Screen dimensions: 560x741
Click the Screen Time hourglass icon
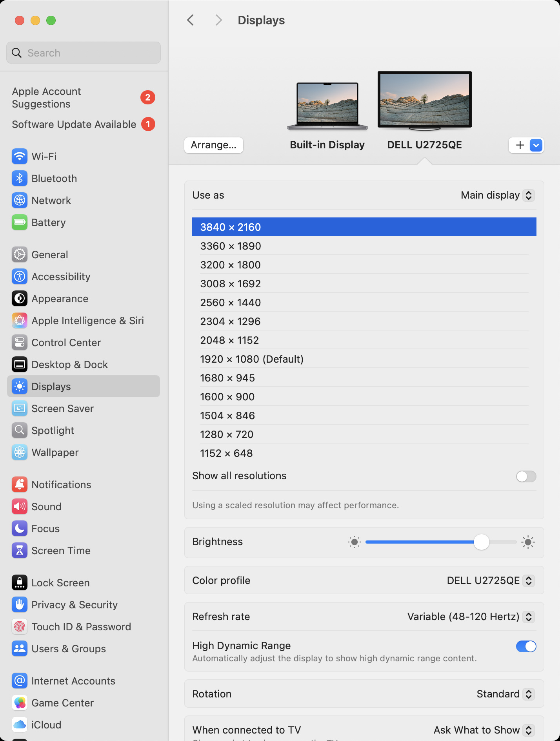pyautogui.click(x=20, y=551)
